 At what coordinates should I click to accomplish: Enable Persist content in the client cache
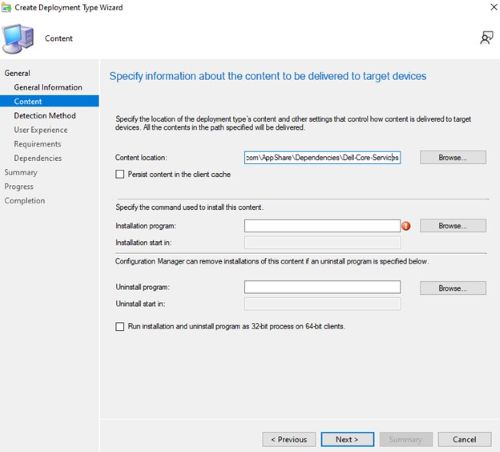(120, 174)
